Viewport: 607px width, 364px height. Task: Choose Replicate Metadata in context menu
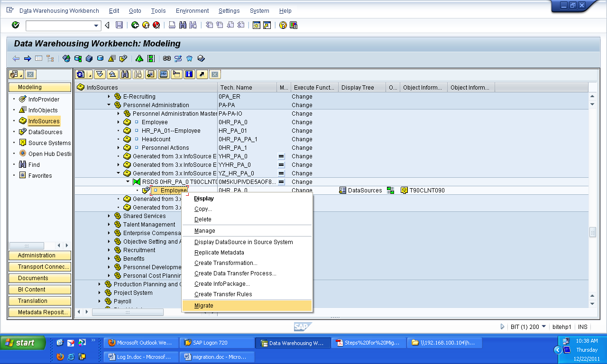click(x=247, y=253)
